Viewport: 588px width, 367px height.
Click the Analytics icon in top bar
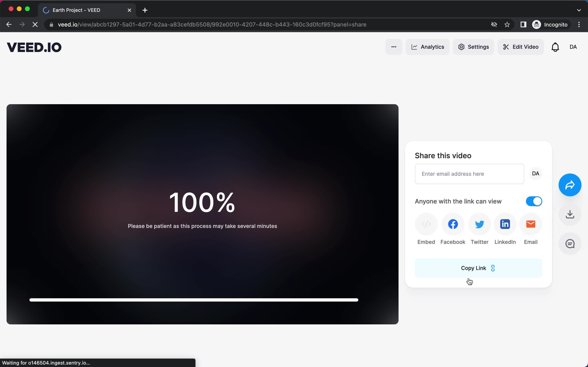coord(427,47)
